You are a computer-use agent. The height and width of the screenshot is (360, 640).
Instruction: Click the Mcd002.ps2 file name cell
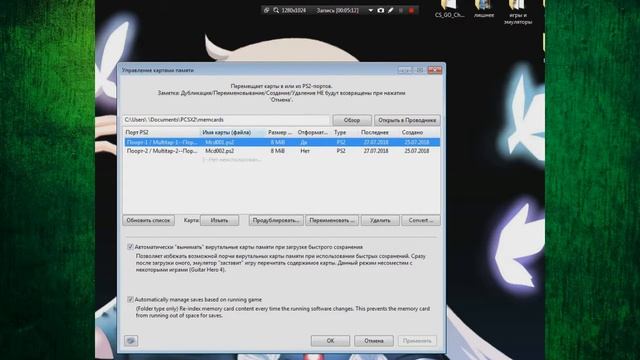tap(220, 151)
